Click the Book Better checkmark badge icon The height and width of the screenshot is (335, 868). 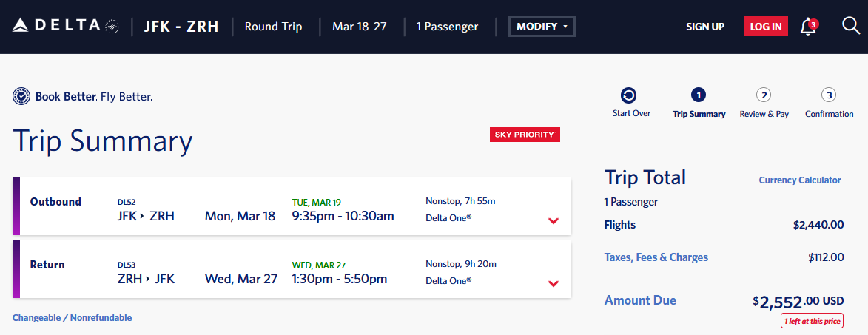tap(21, 96)
